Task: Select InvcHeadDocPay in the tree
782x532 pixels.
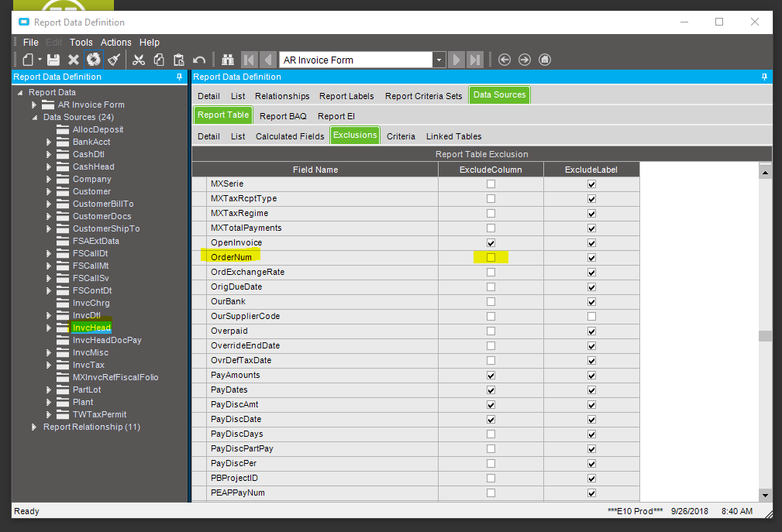Action: [106, 340]
